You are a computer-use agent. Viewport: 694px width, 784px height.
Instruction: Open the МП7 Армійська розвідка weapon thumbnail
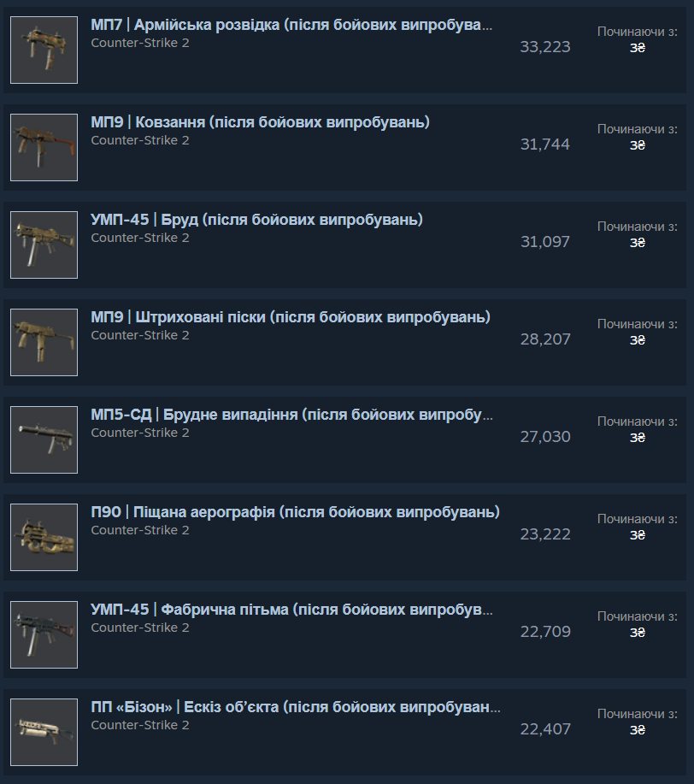click(44, 50)
